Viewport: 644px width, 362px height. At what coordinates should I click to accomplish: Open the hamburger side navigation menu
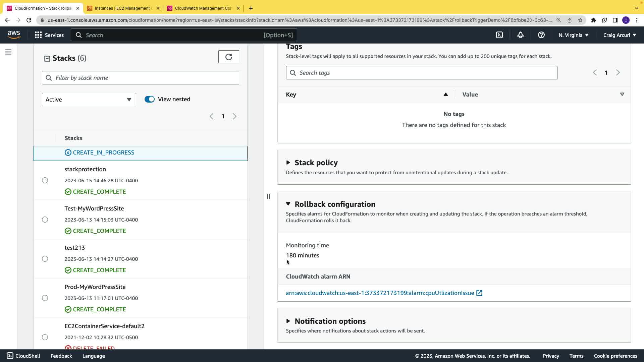point(8,52)
